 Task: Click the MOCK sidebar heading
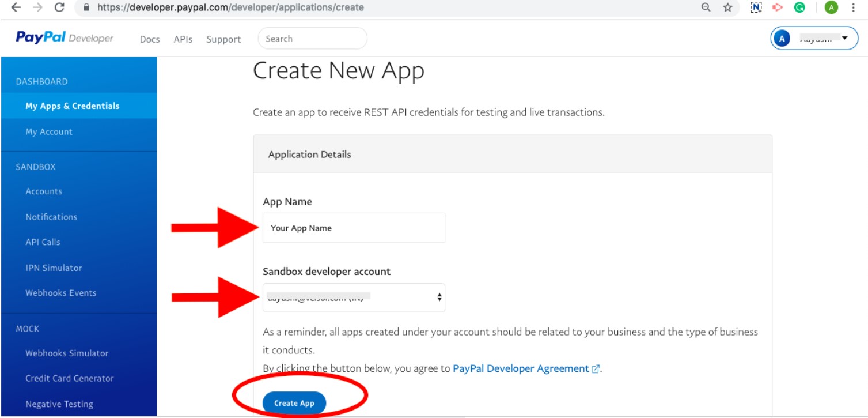pos(28,329)
